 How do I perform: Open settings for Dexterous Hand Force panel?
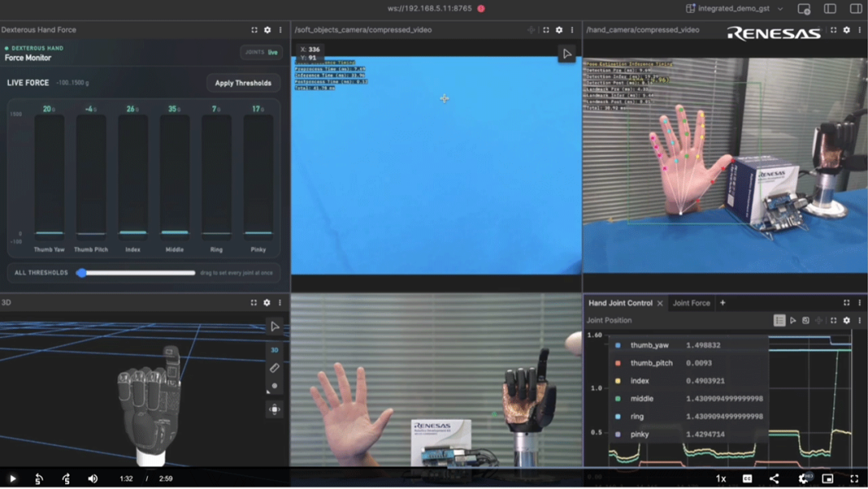point(268,30)
